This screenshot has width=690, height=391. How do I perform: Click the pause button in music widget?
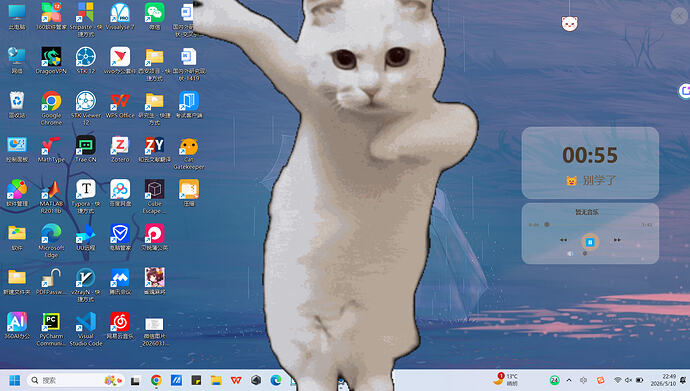(590, 242)
